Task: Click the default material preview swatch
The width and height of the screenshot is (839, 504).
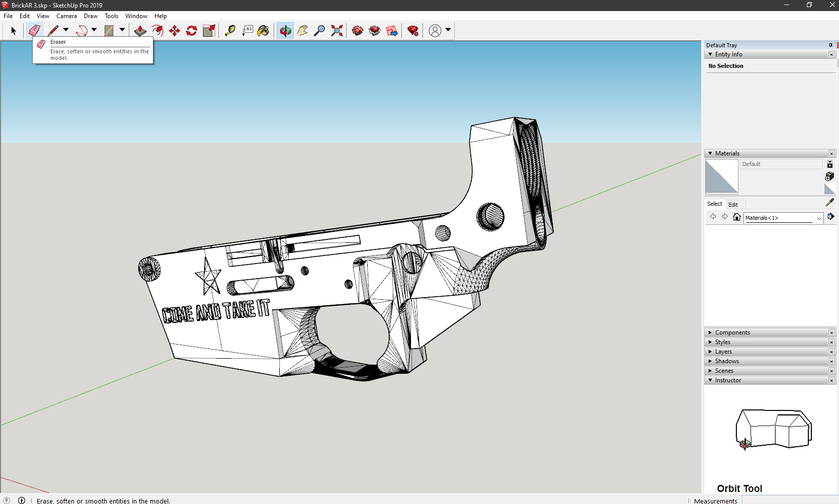Action: coord(721,176)
